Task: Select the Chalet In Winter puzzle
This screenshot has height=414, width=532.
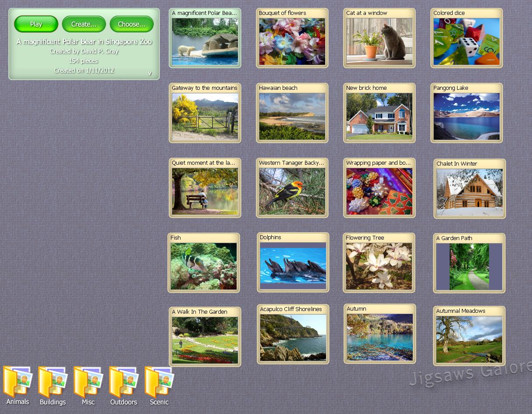Action: click(x=469, y=188)
